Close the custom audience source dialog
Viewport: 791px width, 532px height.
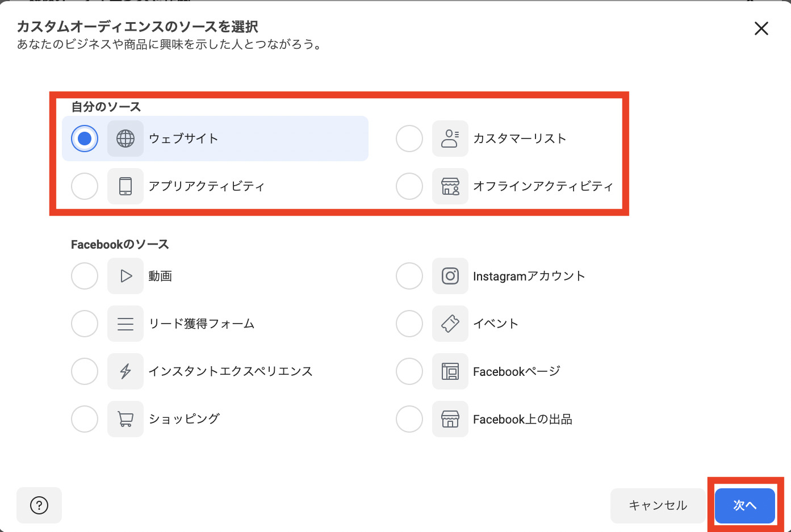(x=761, y=28)
